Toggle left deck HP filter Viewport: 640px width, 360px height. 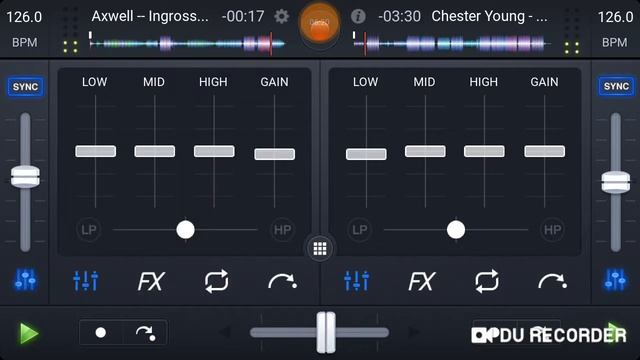(282, 230)
